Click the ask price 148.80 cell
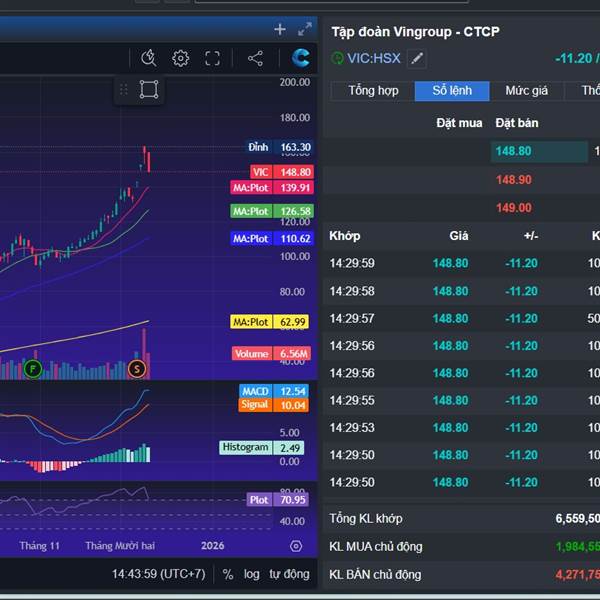The height and width of the screenshot is (600, 600). (x=539, y=151)
